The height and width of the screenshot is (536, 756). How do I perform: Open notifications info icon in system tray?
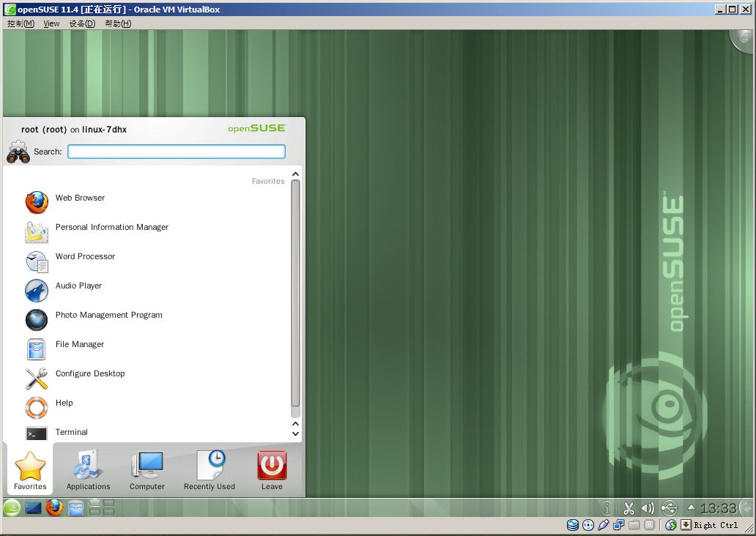click(x=607, y=508)
